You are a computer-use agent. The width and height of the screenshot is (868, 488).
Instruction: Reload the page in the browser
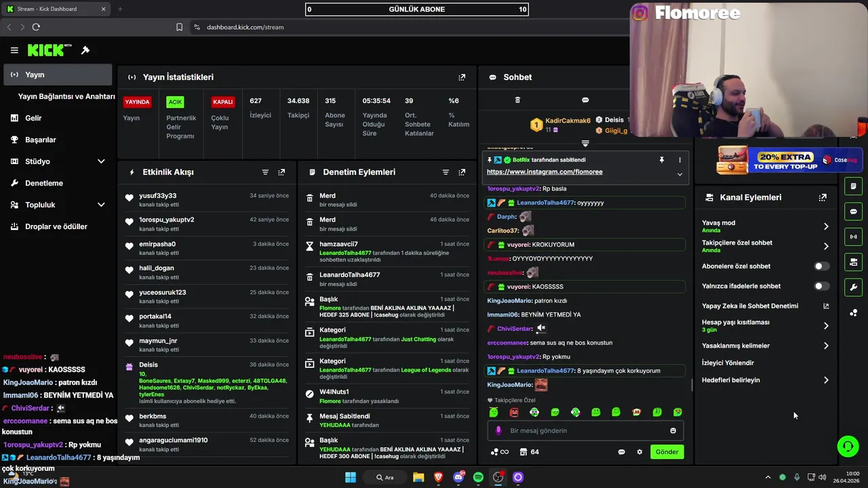coord(36,27)
